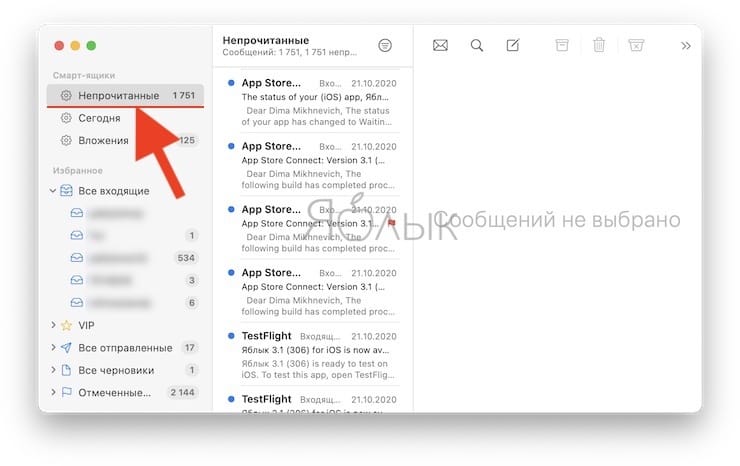Click the document icon for Все черновики

[x=67, y=370]
